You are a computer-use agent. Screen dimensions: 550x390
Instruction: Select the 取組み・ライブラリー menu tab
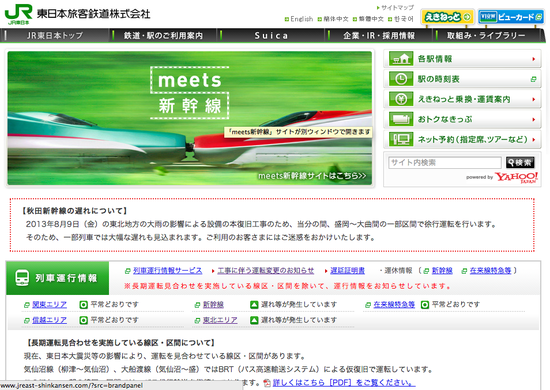tap(486, 35)
